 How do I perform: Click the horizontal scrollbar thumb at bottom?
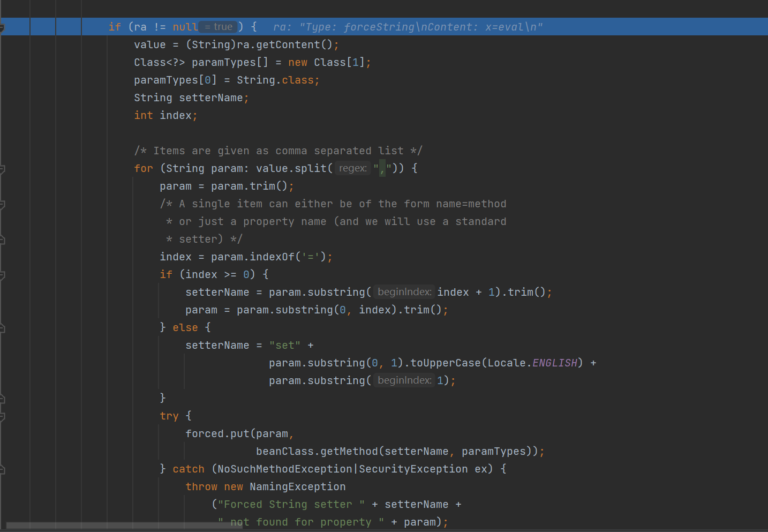pos(124,526)
